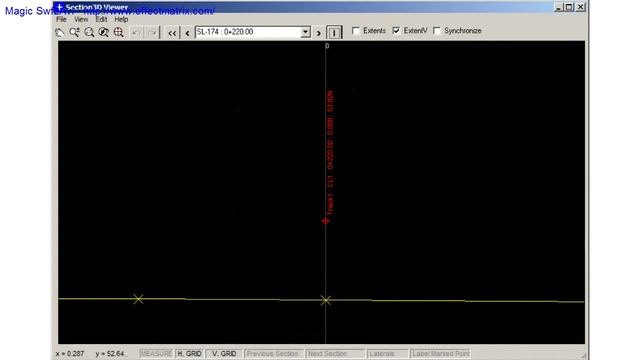Click the zoom extents crosshair icon

pyautogui.click(x=118, y=32)
